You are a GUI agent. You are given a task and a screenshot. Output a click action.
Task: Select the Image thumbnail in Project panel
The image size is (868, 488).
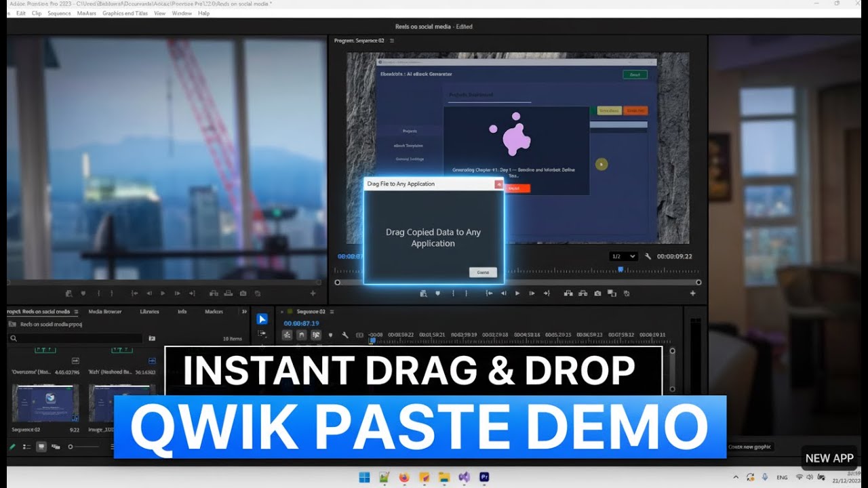coord(122,403)
